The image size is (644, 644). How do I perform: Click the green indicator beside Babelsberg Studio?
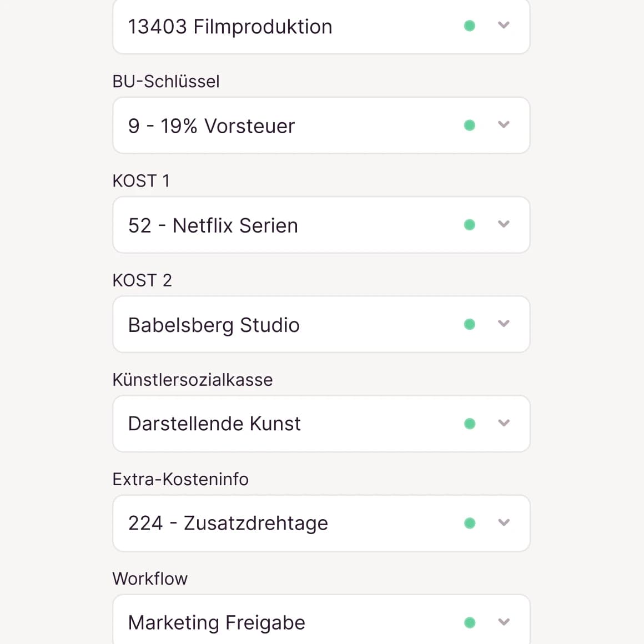(469, 324)
